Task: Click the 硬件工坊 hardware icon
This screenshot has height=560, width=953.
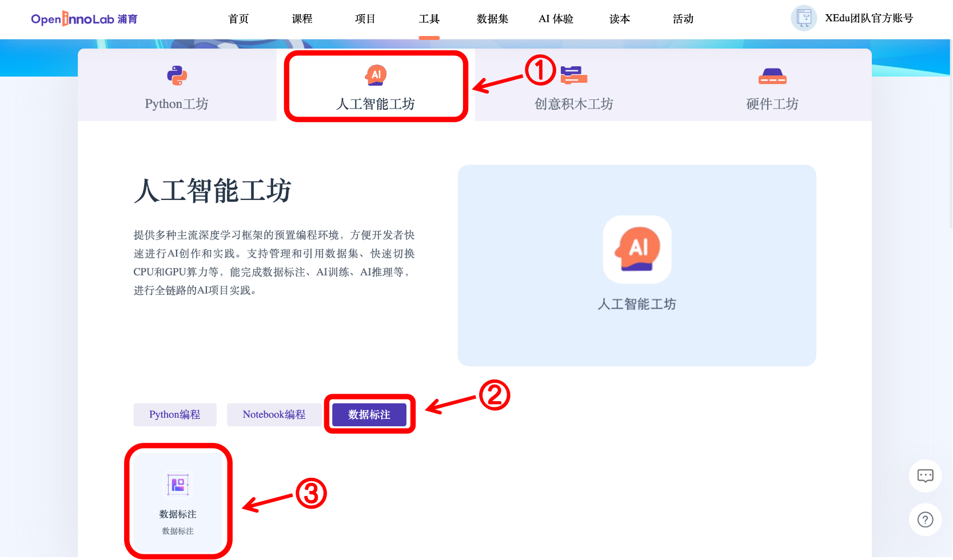Action: [772, 76]
